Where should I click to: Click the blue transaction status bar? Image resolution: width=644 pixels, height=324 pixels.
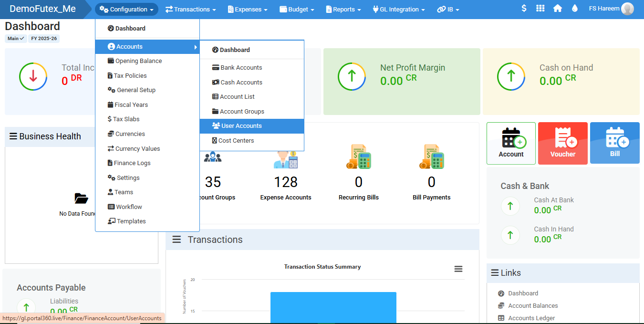coord(333,307)
